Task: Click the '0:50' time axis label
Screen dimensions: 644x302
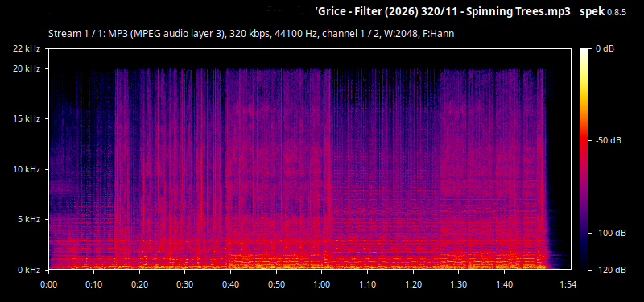Action: pos(276,284)
